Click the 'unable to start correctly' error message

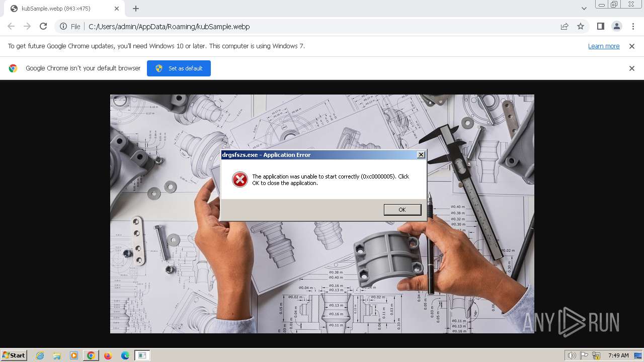[331, 179]
